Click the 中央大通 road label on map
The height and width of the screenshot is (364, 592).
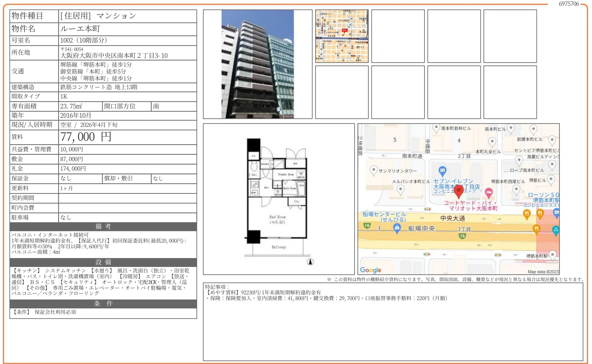point(452,218)
